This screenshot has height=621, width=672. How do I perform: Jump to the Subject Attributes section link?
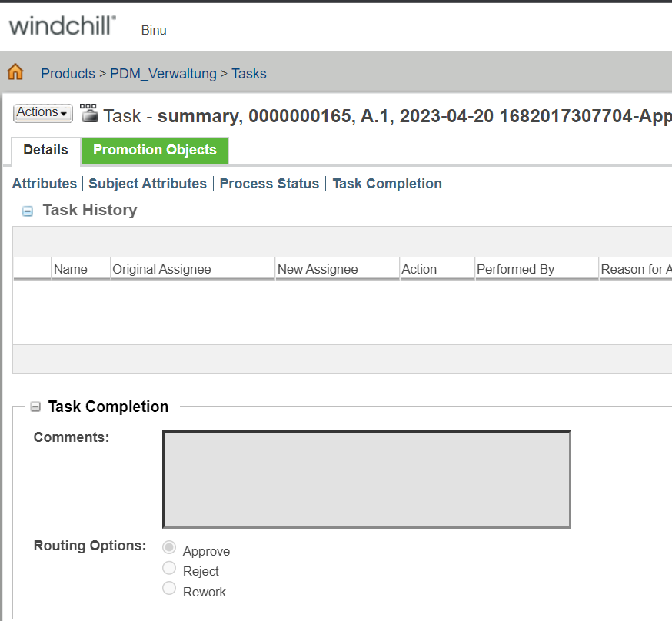pyautogui.click(x=148, y=183)
